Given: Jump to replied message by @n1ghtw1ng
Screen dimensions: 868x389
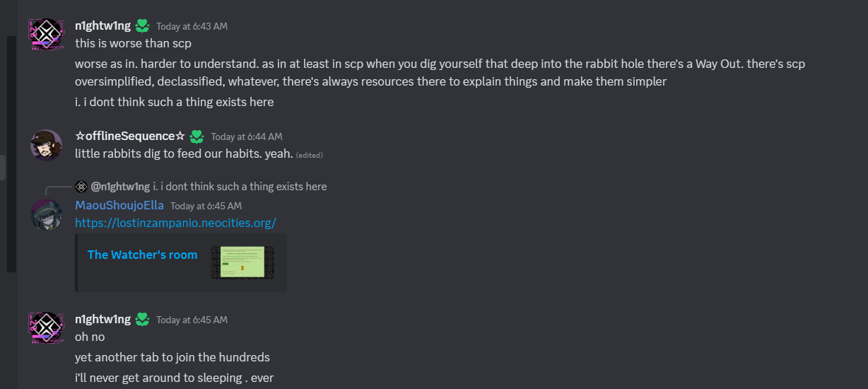Looking at the screenshot, I should coord(240,187).
